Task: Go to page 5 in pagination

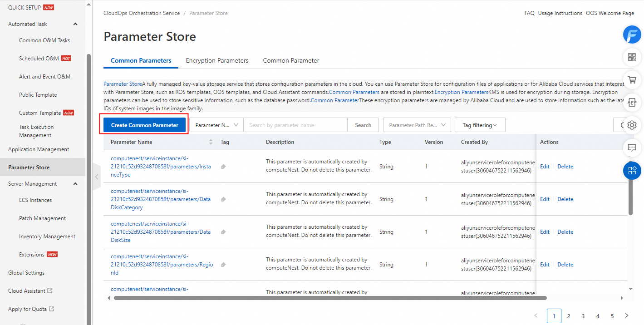Action: [x=612, y=316]
